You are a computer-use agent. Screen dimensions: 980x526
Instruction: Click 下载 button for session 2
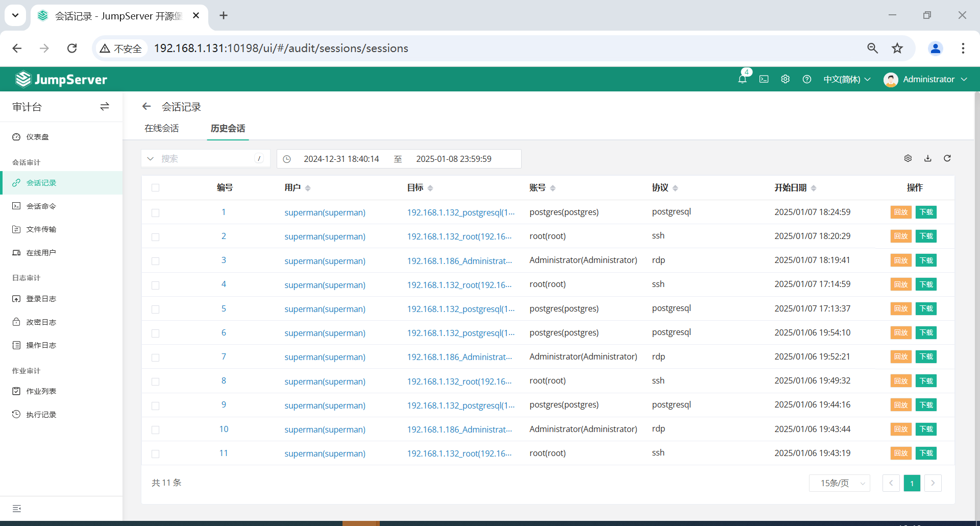click(926, 236)
